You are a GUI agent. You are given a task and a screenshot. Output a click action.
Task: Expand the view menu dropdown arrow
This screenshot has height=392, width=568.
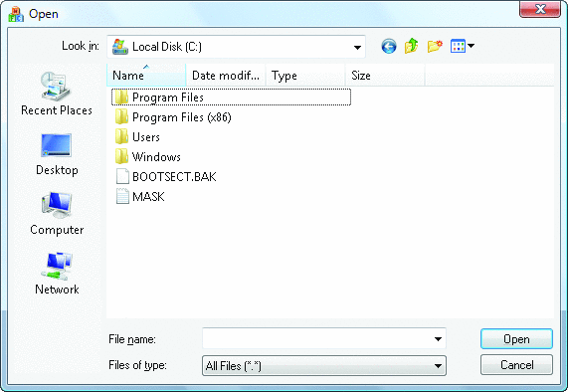[471, 46]
